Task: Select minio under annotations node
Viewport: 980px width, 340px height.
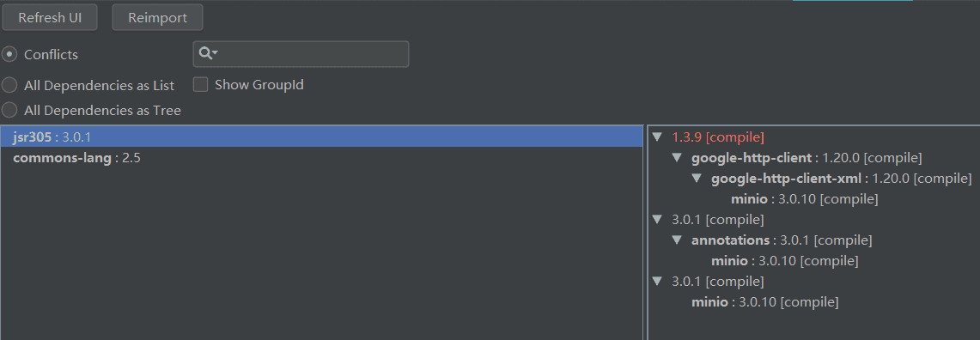Action: pyautogui.click(x=784, y=261)
